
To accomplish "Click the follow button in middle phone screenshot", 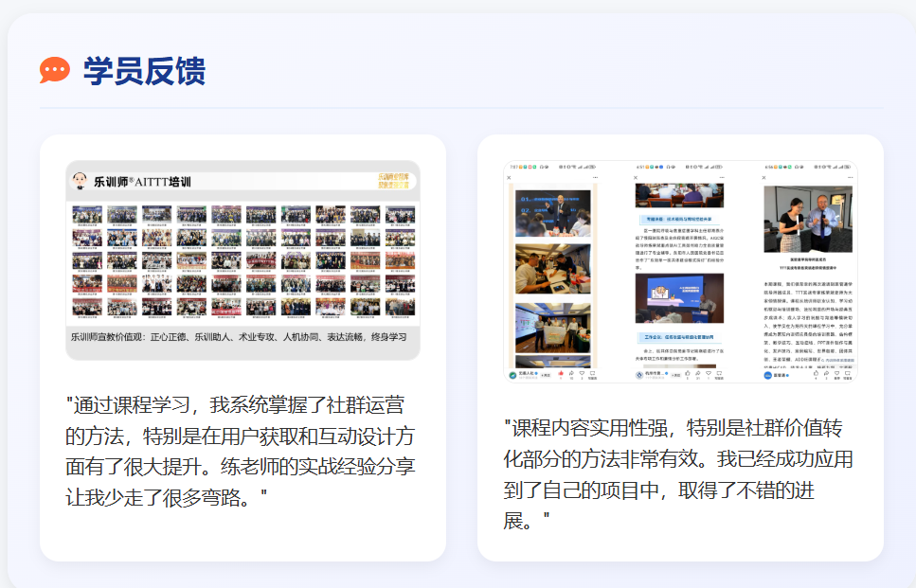I will [675, 375].
